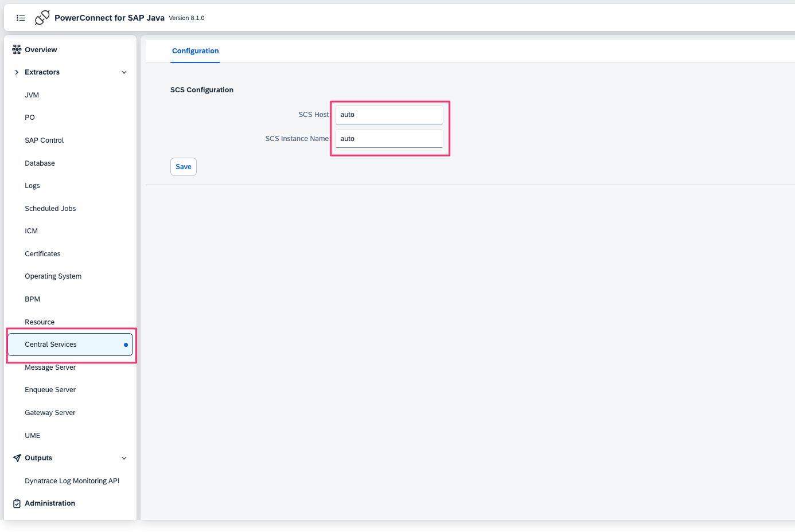The width and height of the screenshot is (795, 532).
Task: Click the SCS Host input field
Action: [389, 115]
